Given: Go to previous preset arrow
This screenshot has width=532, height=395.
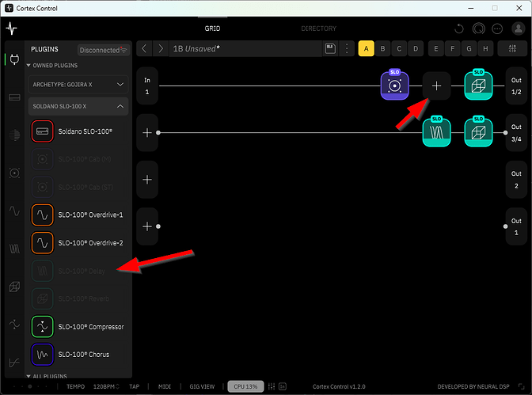Looking at the screenshot, I should [144, 48].
